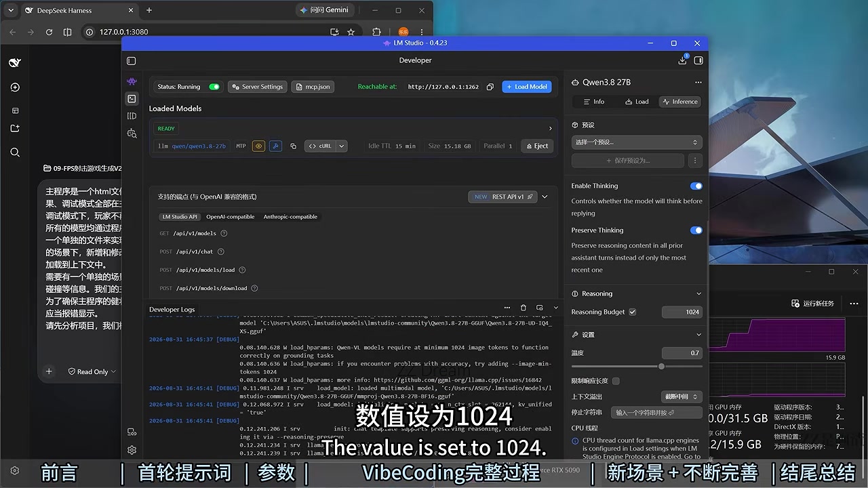Click the DeepSeek whale logo in browser page
Screen dimensions: 868x488
pyautogui.click(x=15, y=63)
